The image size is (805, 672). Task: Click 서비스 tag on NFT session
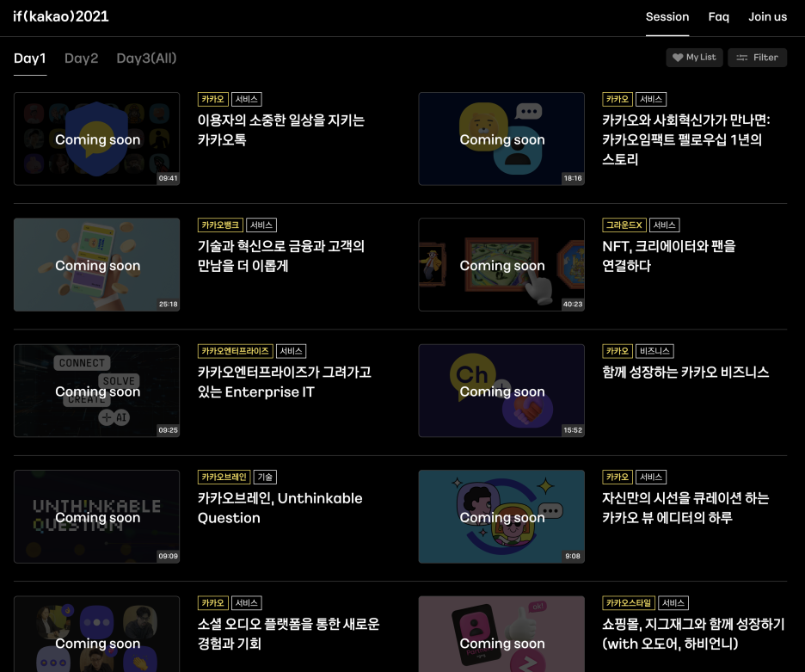(x=664, y=225)
